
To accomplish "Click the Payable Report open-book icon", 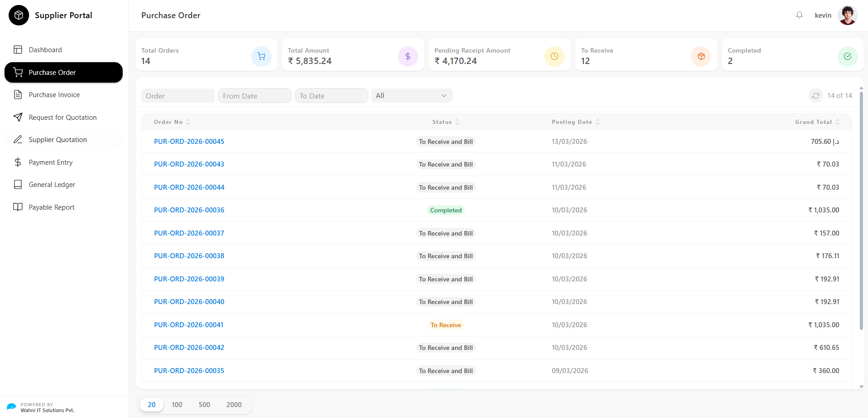I will (x=18, y=207).
